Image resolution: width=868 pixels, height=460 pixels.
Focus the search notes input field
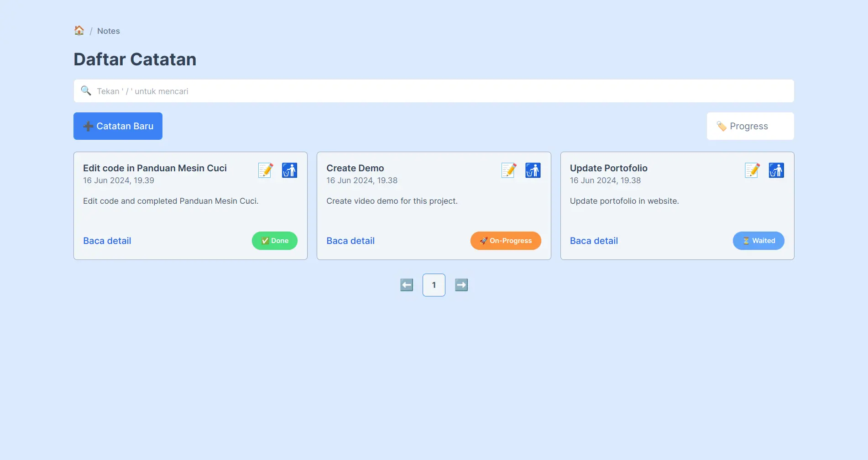pyautogui.click(x=434, y=91)
